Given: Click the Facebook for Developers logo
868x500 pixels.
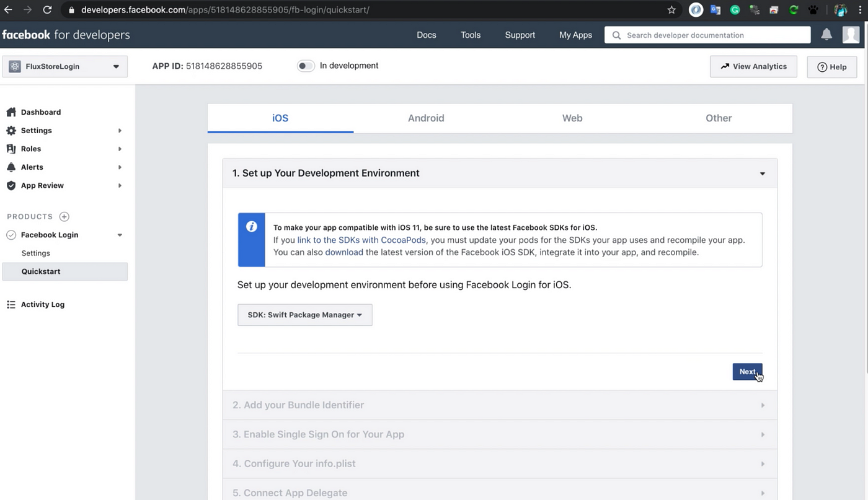Looking at the screenshot, I should pyautogui.click(x=66, y=35).
